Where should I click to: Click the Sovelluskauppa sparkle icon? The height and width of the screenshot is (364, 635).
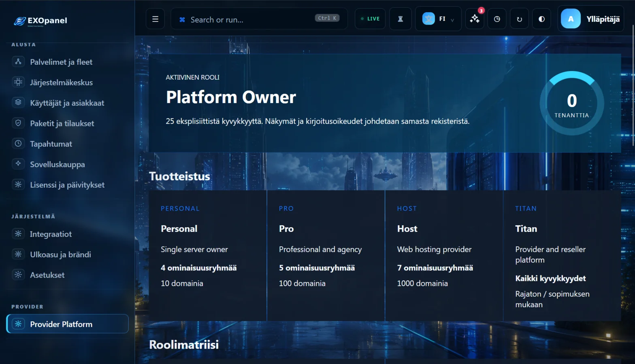tap(18, 164)
